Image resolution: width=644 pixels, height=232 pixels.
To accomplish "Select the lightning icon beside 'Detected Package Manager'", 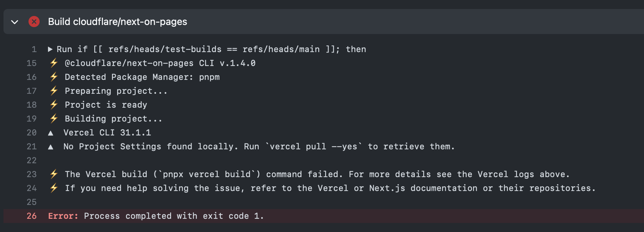I will coord(54,77).
